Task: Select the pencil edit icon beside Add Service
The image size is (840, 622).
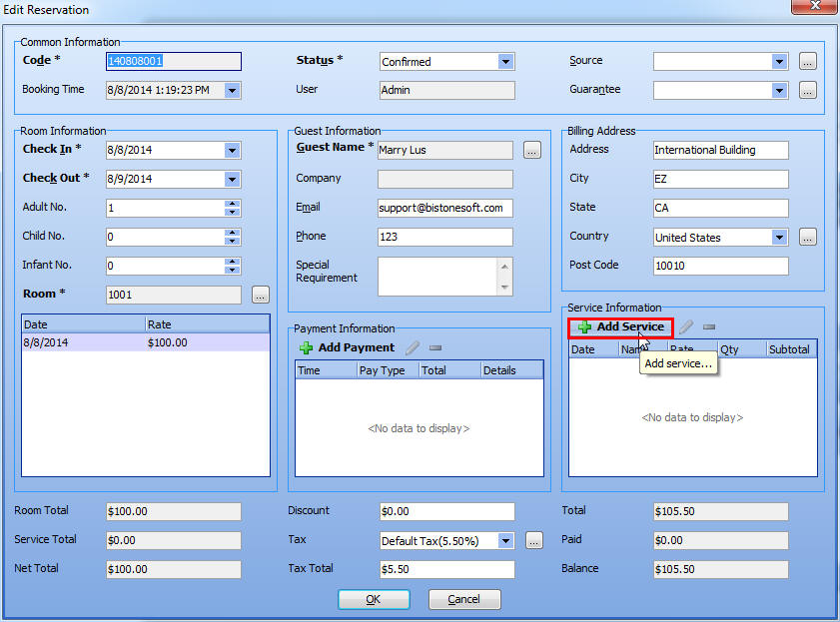Action: [686, 326]
